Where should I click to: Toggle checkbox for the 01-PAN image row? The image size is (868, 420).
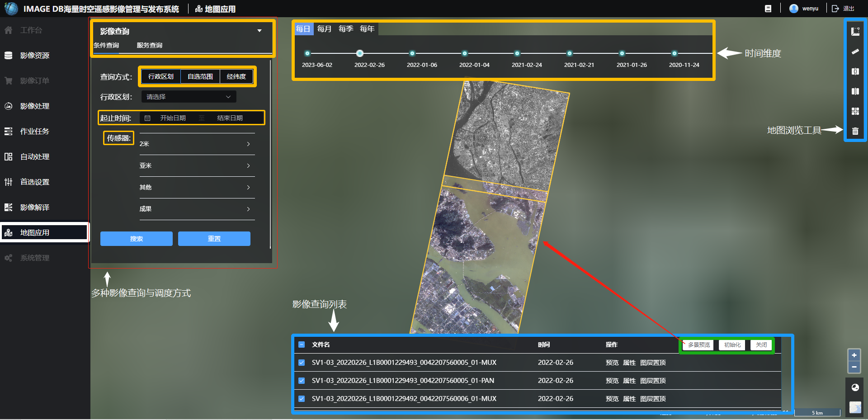(x=302, y=381)
